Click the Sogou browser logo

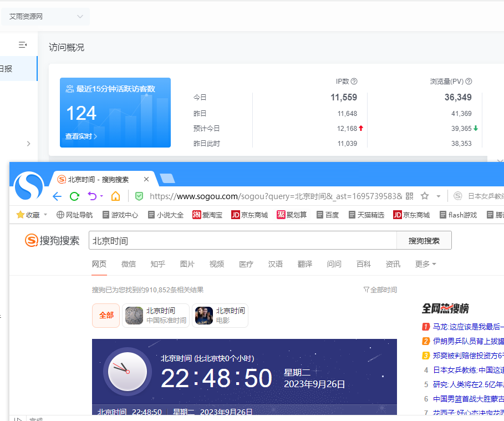point(29,186)
